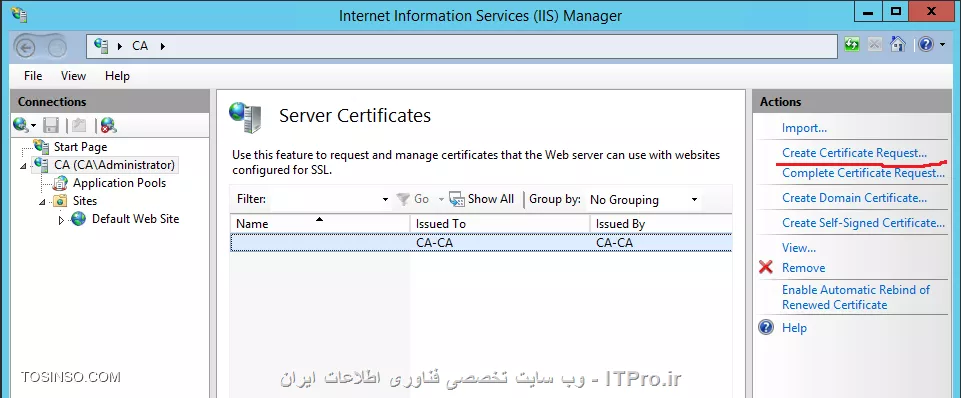Select CA (CA\Administrator) tree label
Viewport: 961px width, 398px height.
tap(114, 164)
